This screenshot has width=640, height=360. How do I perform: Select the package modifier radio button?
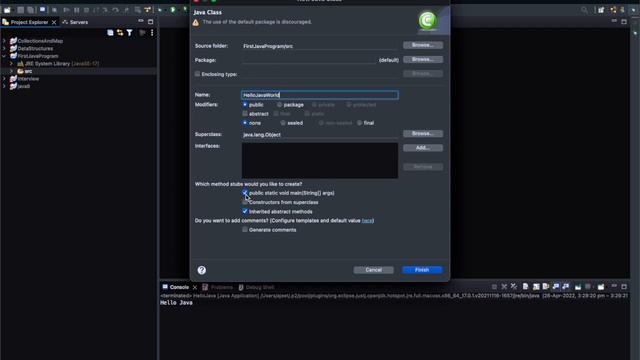280,105
